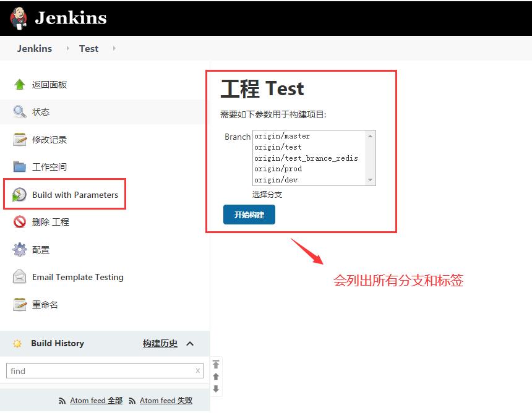
Task: Page up in build history with single arrow
Action: coord(216,377)
